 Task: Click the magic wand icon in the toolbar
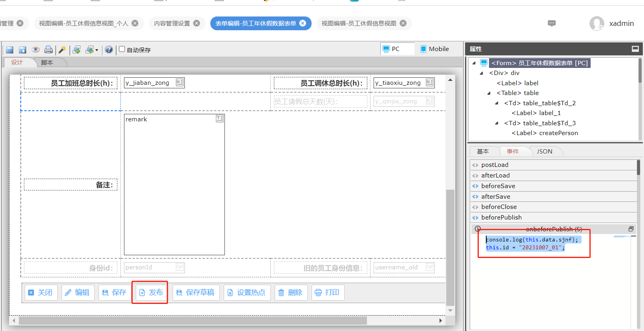click(62, 49)
